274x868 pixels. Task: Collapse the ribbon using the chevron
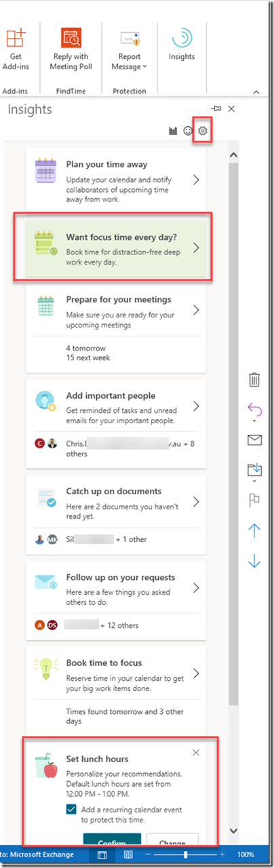click(x=256, y=91)
